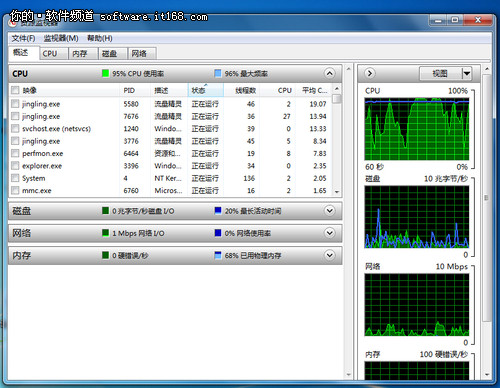
Task: Collapse the CPU section with up chevron
Action: point(329,73)
